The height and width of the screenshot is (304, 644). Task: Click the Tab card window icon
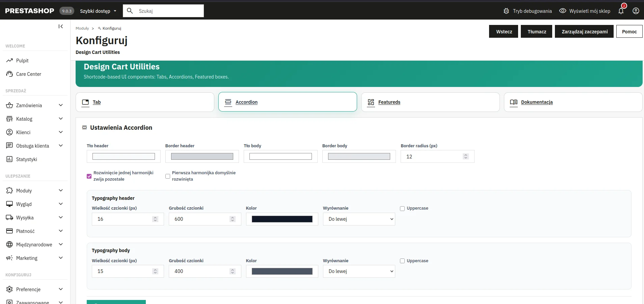86,102
